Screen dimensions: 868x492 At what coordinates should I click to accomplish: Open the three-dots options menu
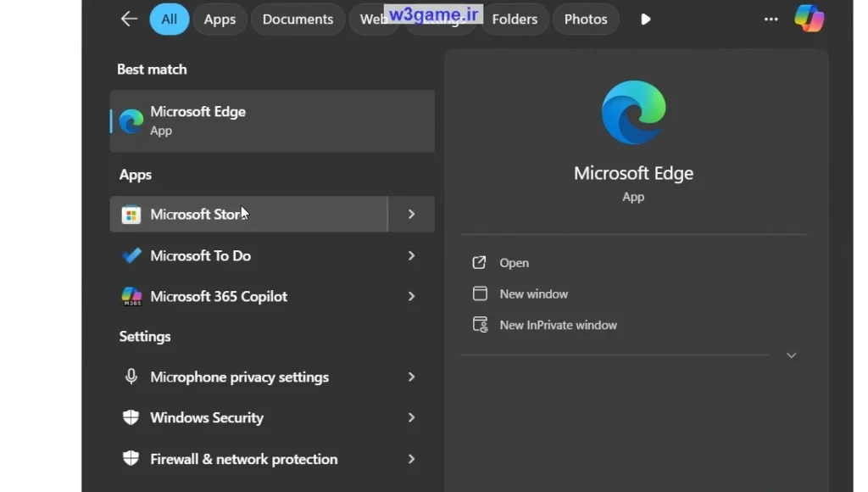point(771,20)
